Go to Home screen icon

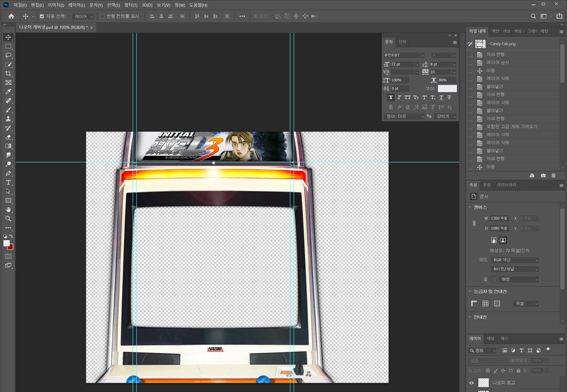coord(11,16)
